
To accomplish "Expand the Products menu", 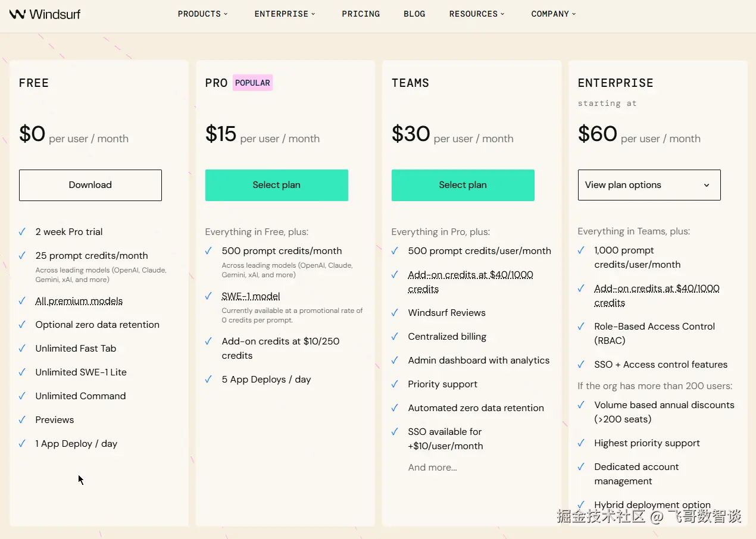I will [202, 14].
